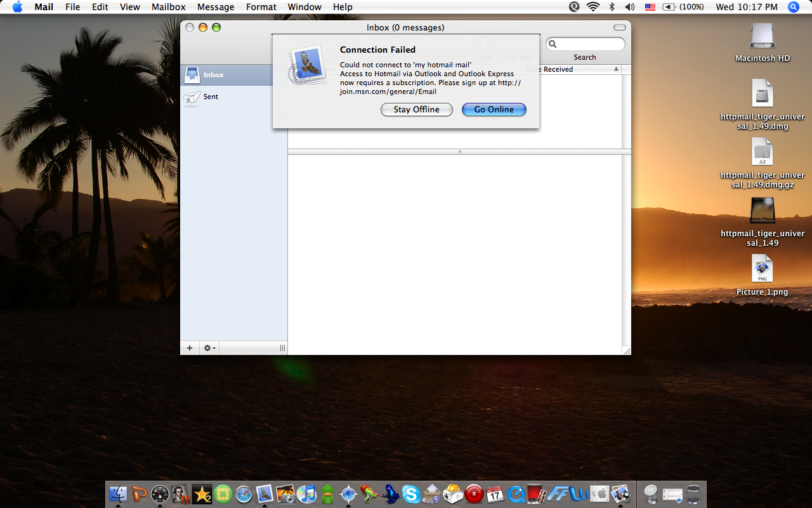
Task: Open the Preview app in the Dock
Action: click(620, 494)
